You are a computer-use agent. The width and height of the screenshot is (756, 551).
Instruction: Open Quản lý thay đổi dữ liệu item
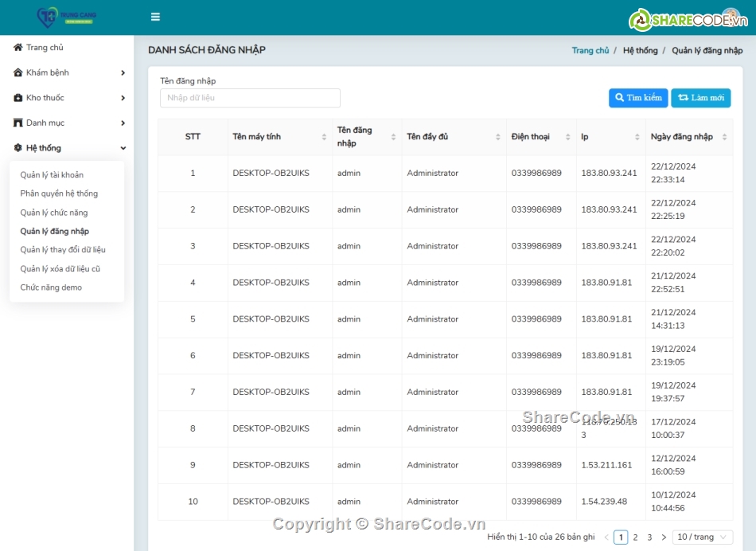coord(63,249)
